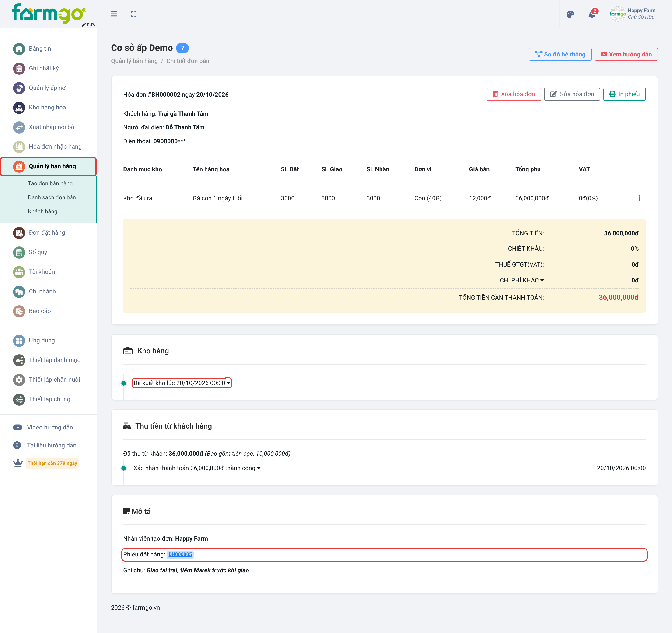Expand CHI PHÍ KHÁC dropdown
This screenshot has width=672, height=633.
tap(522, 280)
